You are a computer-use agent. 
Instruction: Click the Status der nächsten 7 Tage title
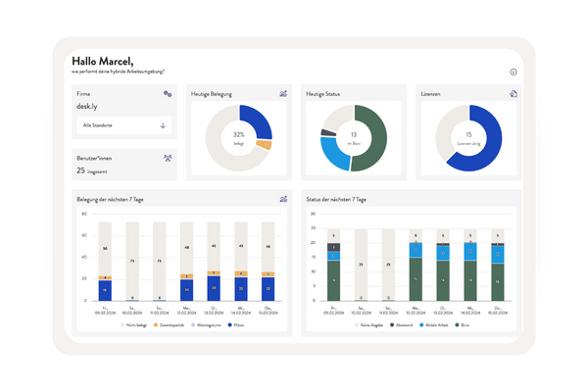pyautogui.click(x=336, y=200)
